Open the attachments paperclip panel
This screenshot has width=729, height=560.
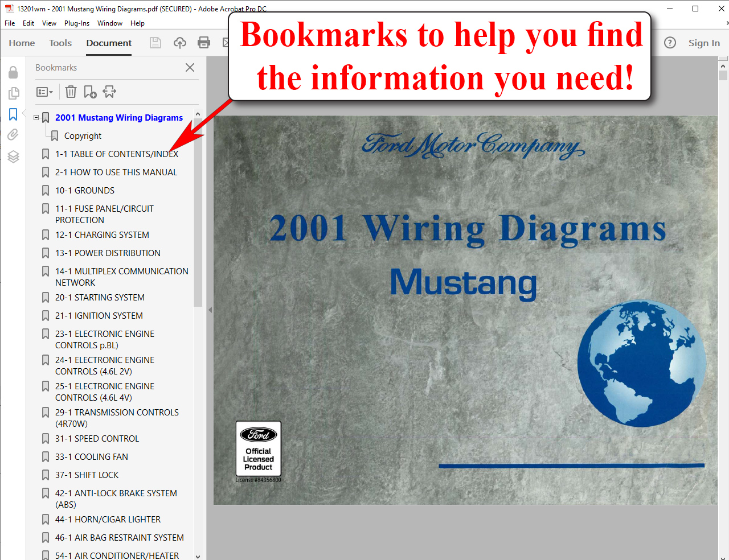[13, 135]
